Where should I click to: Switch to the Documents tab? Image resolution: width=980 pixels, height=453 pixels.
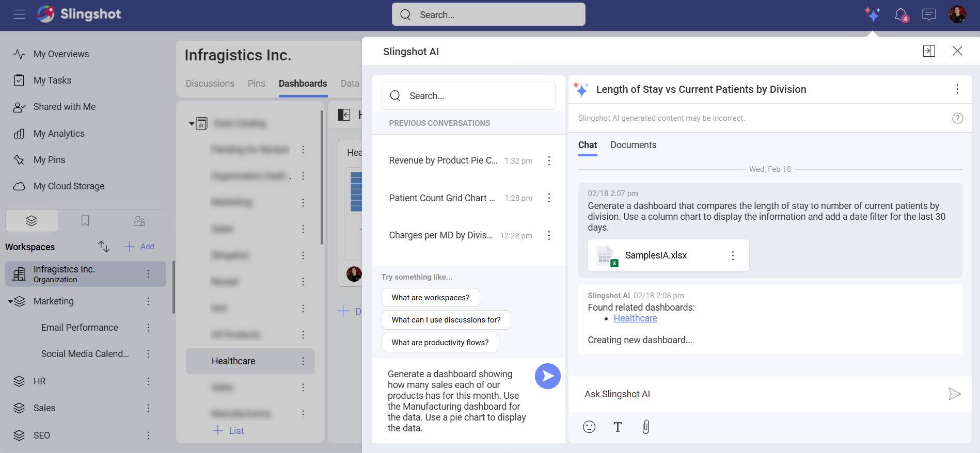pos(634,145)
